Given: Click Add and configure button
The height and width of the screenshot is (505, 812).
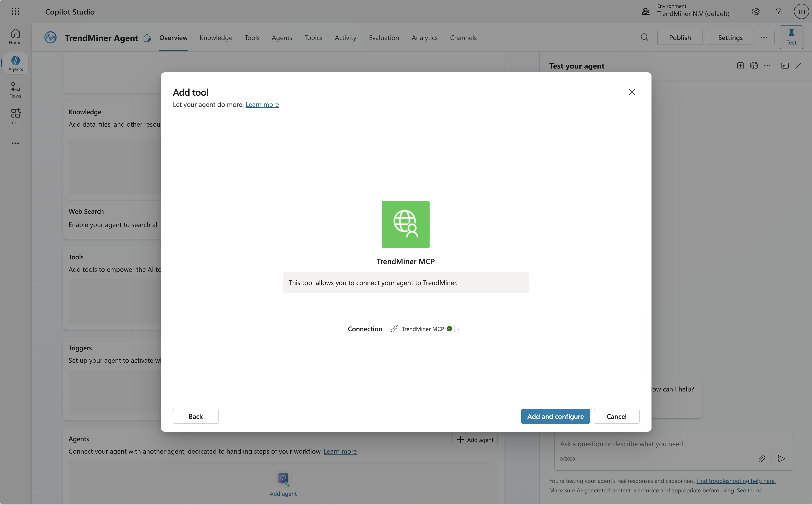Looking at the screenshot, I should [x=555, y=416].
